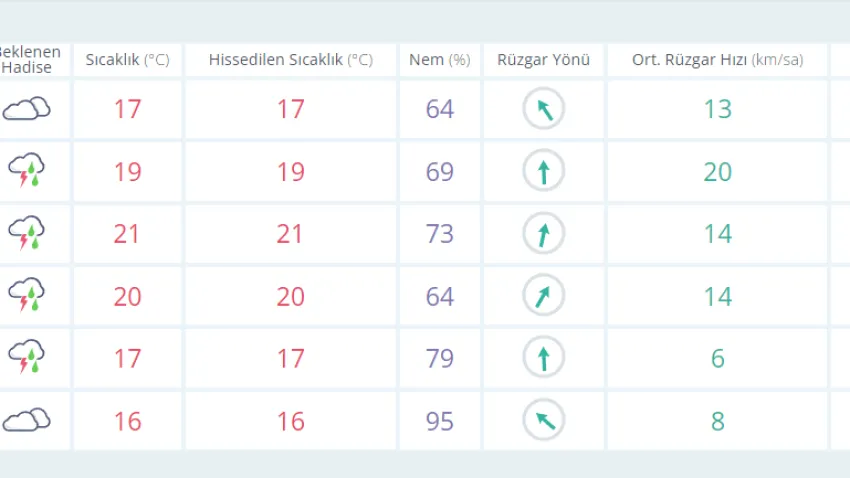The height and width of the screenshot is (478, 850).
Task: Click the cloudy icon in the 13 km/sa row
Action: (27, 109)
